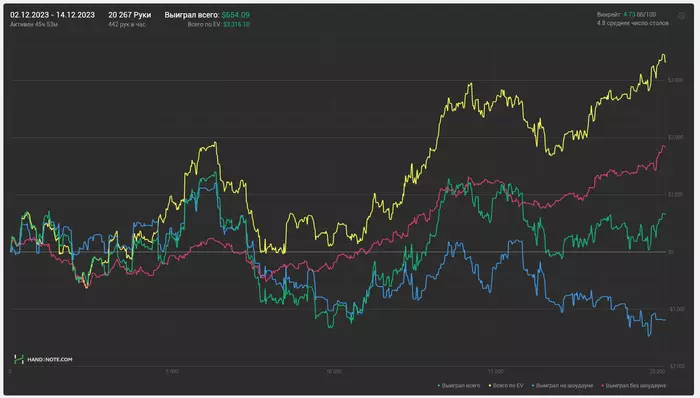700x398 pixels.
Task: Toggle Выиграл без шоудауна line in legend
Action: coord(636,386)
